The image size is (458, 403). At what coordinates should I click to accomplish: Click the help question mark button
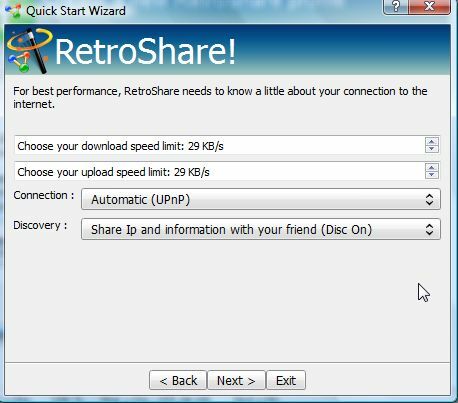pyautogui.click(x=396, y=6)
